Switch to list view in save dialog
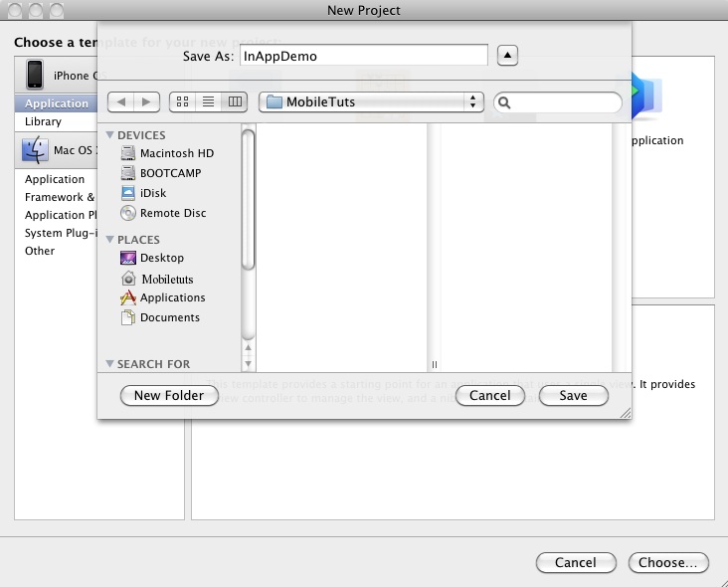 coord(209,101)
